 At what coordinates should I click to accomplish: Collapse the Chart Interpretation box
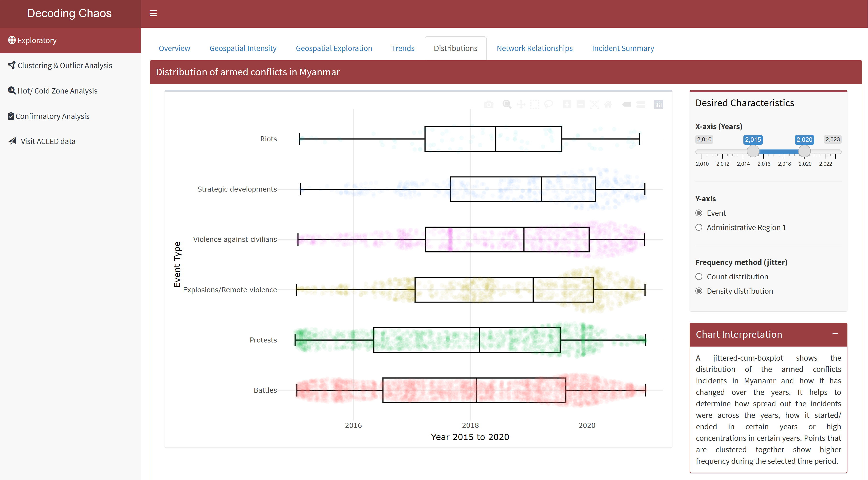835,334
